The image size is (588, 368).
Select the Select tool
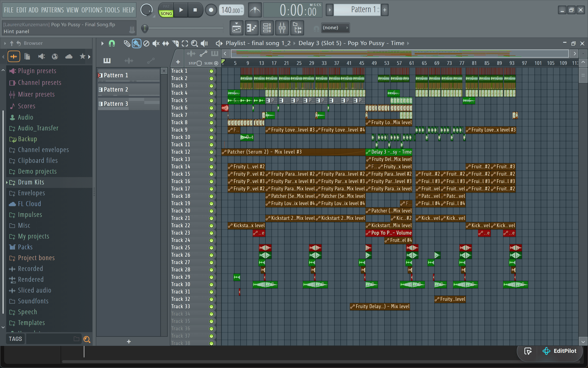pyautogui.click(x=185, y=43)
